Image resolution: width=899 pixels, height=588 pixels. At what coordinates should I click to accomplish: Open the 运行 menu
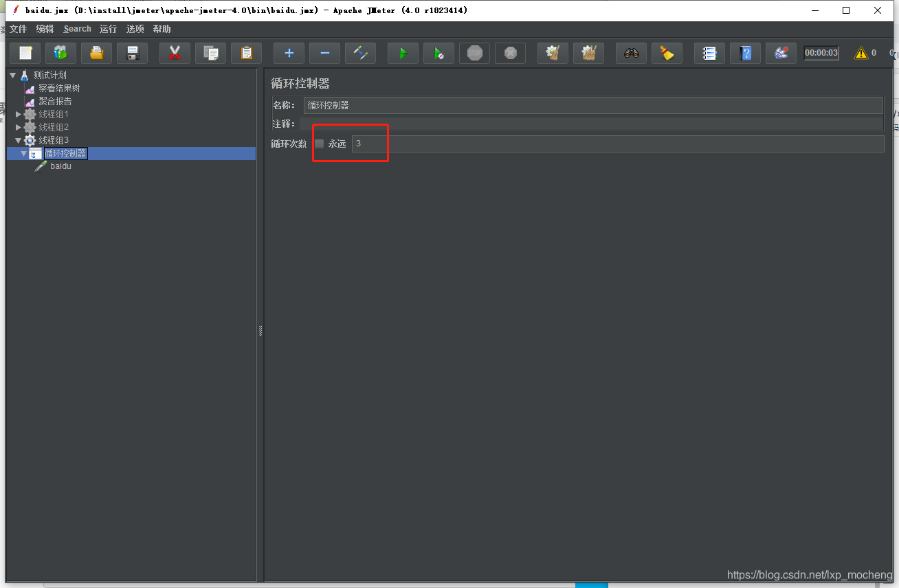click(x=108, y=29)
